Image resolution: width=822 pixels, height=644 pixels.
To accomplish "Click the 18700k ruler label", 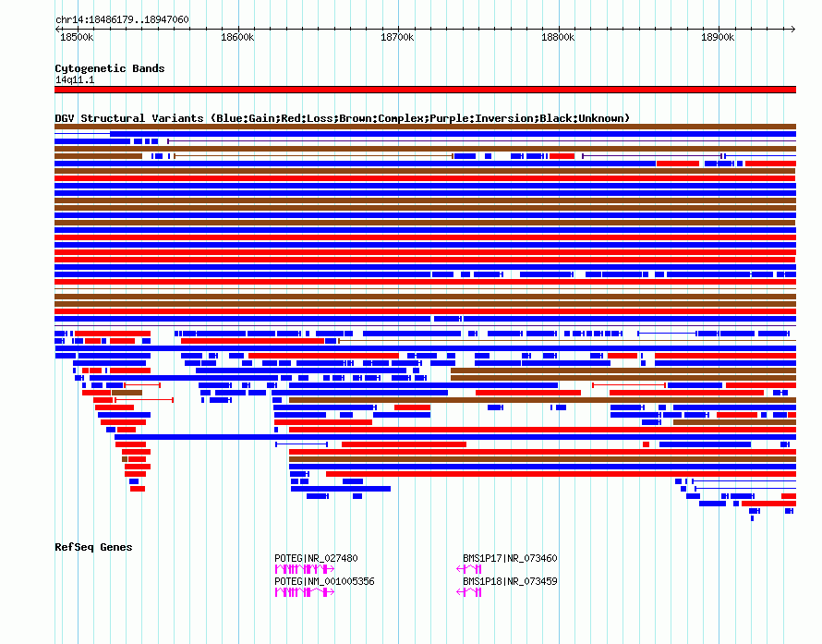I will pyautogui.click(x=397, y=37).
